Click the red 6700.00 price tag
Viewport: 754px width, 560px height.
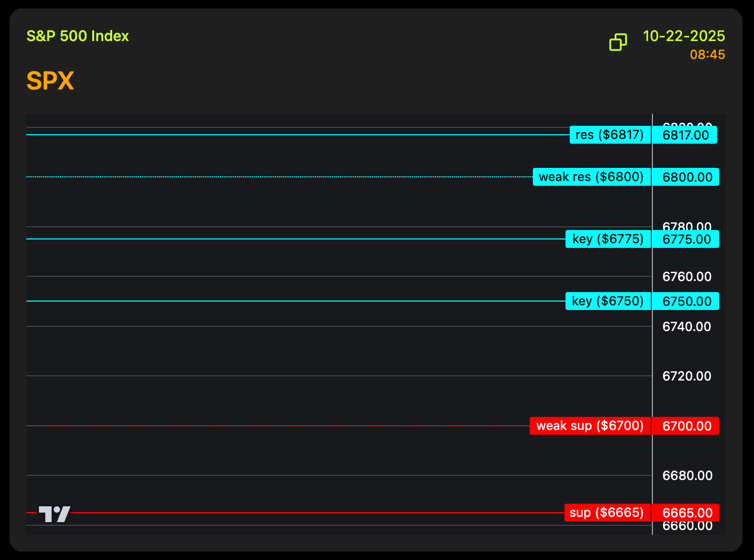[687, 426]
